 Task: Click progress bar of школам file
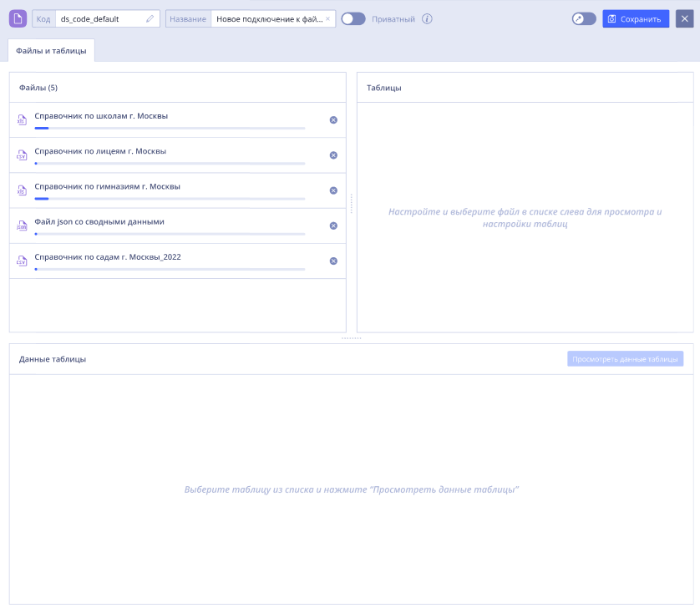coord(170,128)
